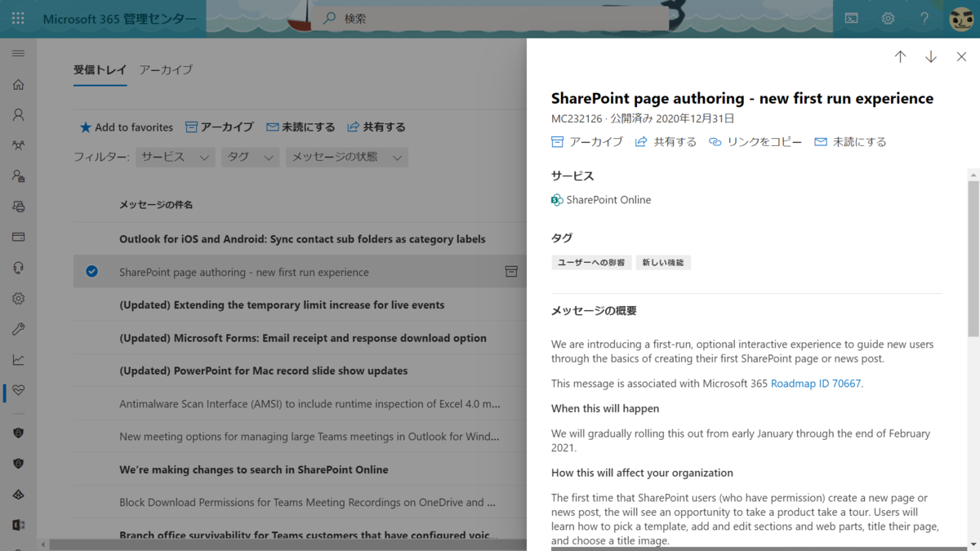Open the Health heart icon in sidebar
The image size is (980, 551).
tap(18, 390)
